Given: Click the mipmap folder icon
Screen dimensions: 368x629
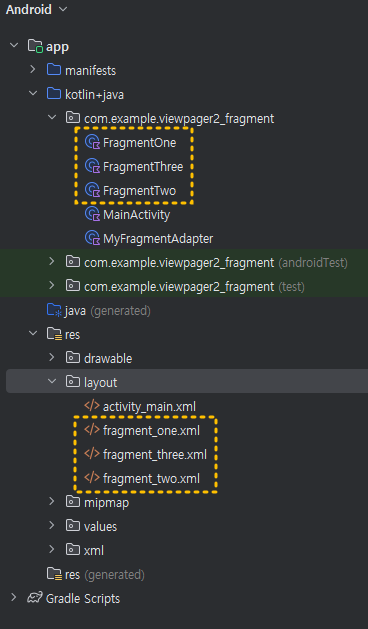Looking at the screenshot, I should click(x=73, y=502).
